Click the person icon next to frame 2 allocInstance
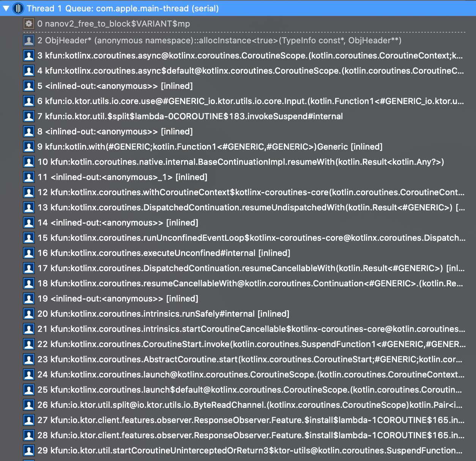Screen dimensions: 476x461 pos(29,40)
